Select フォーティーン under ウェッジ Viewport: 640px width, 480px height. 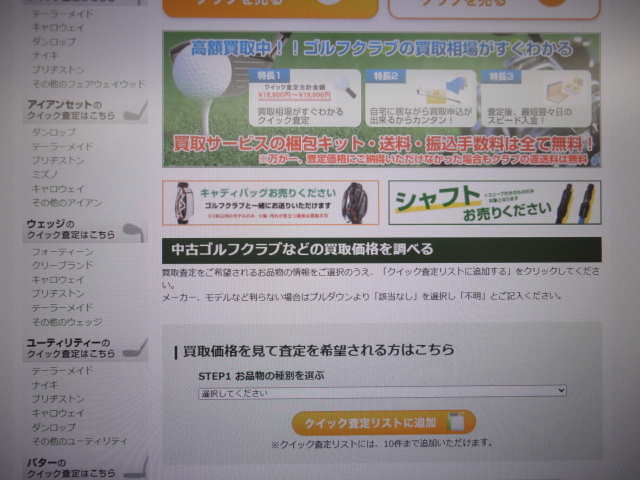click(x=62, y=251)
